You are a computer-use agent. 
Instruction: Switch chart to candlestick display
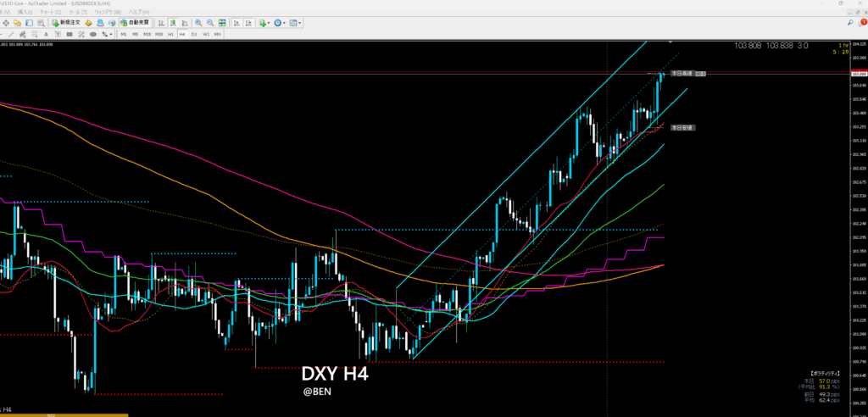coord(172,22)
